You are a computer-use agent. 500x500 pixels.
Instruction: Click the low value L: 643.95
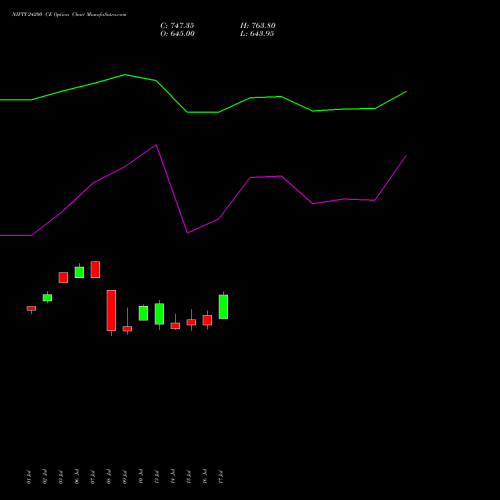(257, 34)
